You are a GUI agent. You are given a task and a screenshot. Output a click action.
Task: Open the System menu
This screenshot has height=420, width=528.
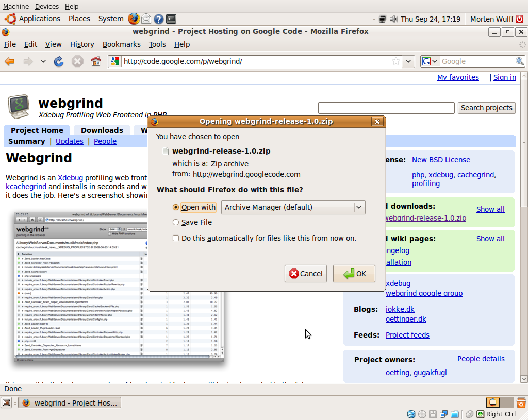(111, 19)
